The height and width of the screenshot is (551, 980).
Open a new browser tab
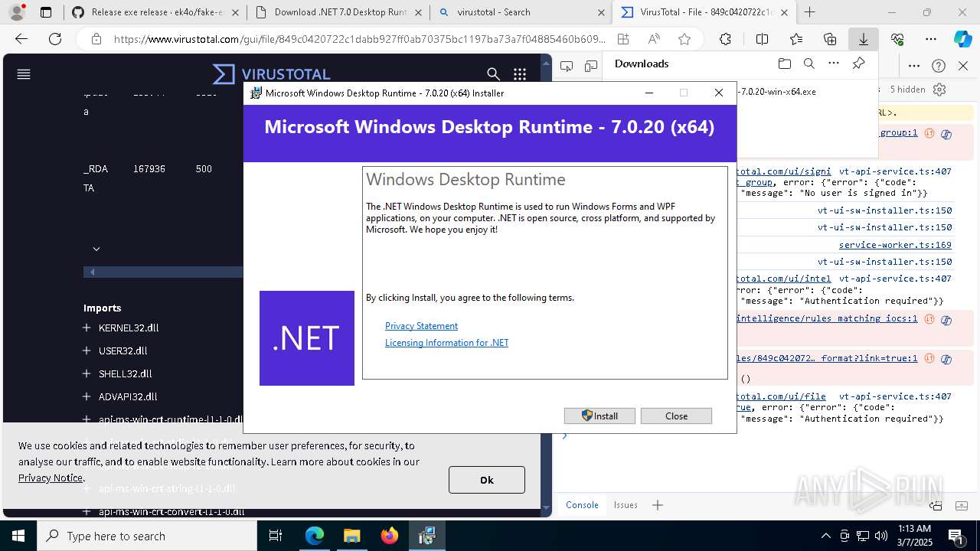pyautogui.click(x=809, y=12)
